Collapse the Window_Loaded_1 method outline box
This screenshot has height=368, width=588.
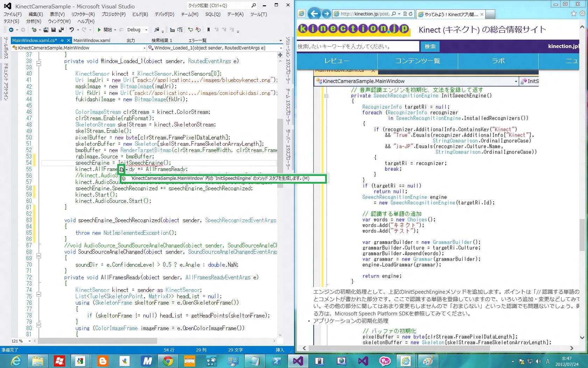38,63
